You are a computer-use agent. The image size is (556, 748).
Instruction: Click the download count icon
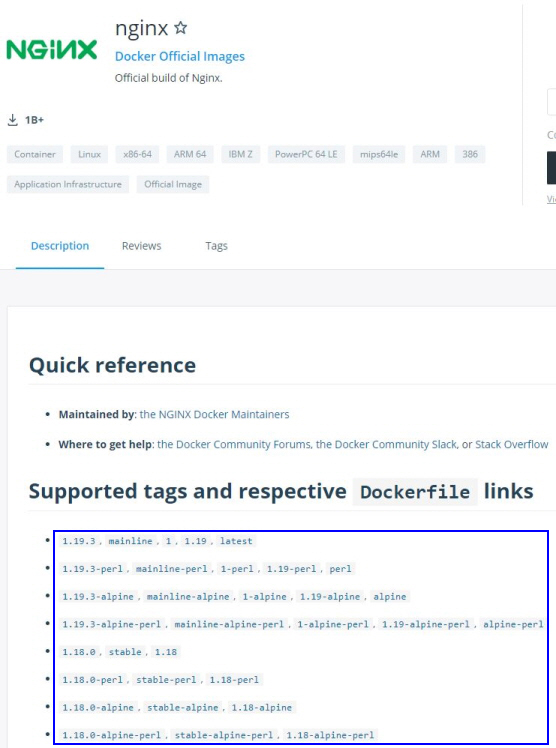pos(12,120)
